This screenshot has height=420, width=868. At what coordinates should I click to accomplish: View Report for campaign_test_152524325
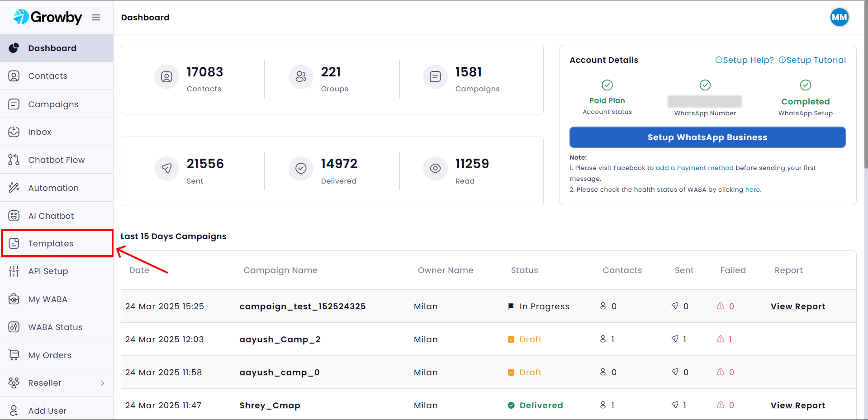pyautogui.click(x=797, y=306)
